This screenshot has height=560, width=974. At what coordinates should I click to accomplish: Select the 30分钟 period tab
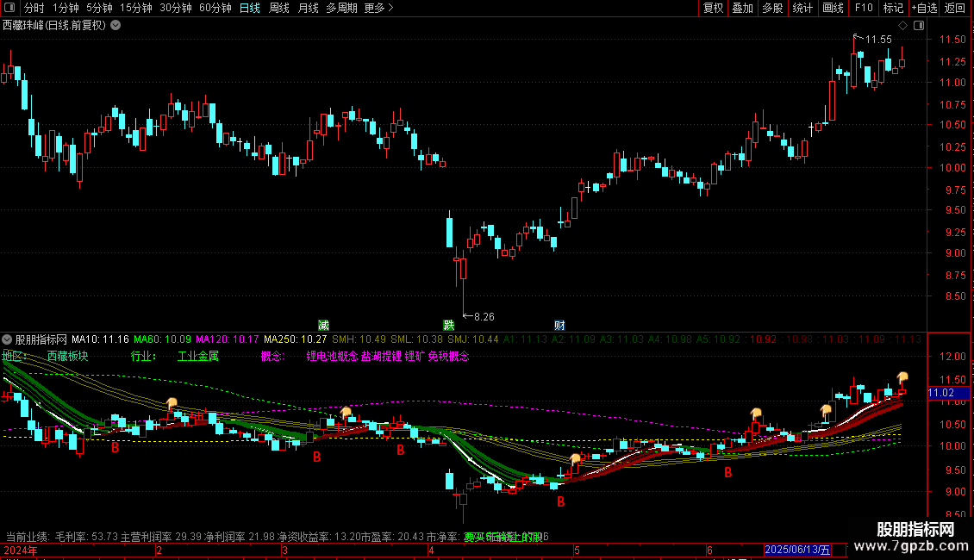175,8
